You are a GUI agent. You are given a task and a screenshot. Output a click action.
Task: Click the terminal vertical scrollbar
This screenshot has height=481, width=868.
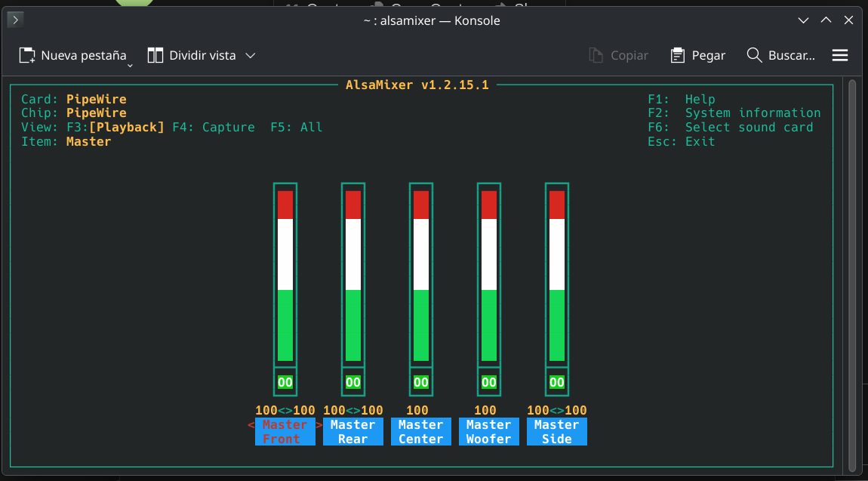click(x=853, y=272)
